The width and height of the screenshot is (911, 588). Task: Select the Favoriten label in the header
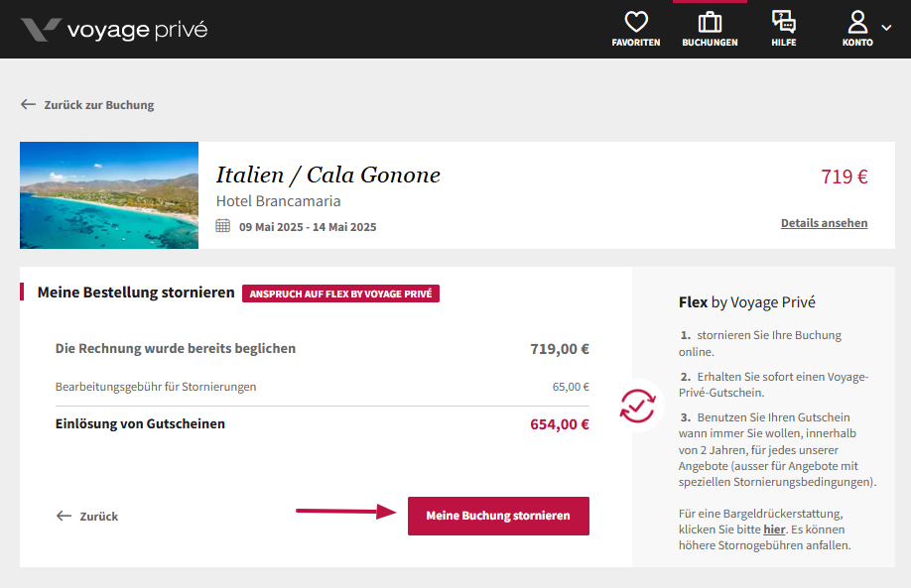(635, 43)
